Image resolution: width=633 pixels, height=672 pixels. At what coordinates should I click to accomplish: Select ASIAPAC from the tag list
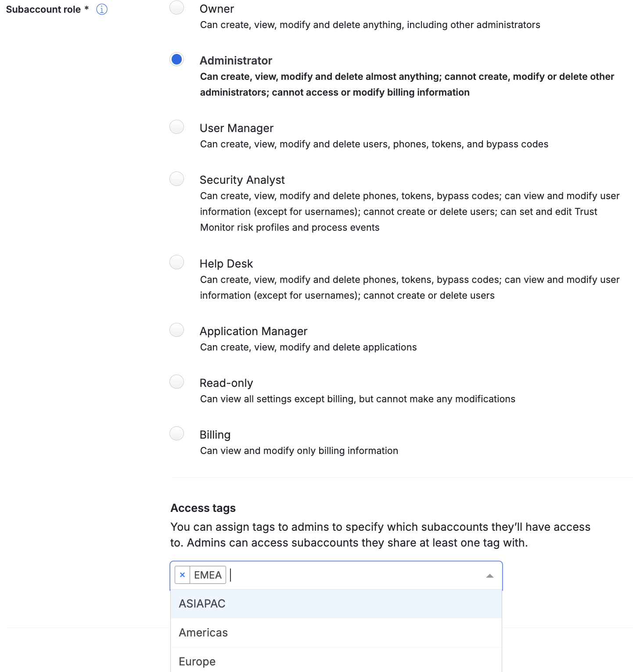[202, 604]
